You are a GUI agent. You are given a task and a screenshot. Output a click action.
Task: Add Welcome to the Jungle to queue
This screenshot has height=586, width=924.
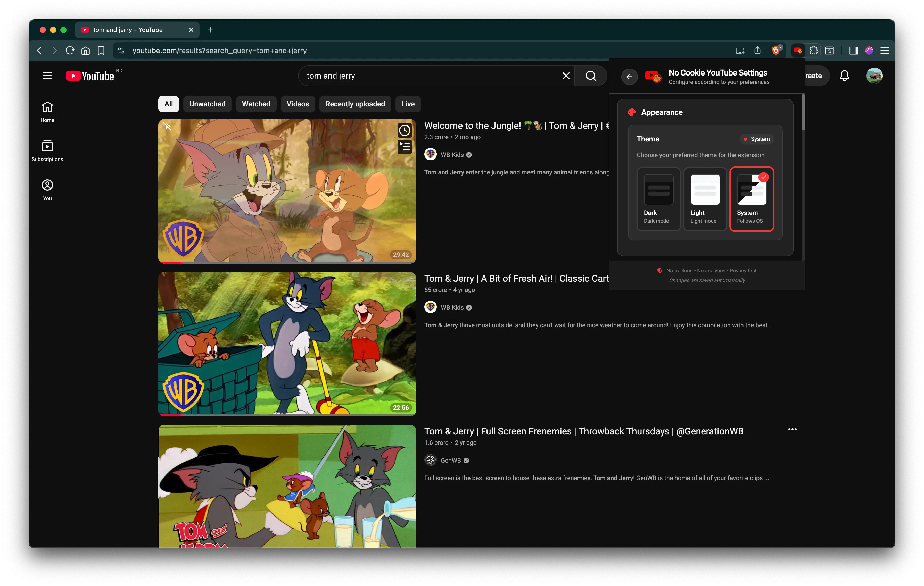(405, 146)
